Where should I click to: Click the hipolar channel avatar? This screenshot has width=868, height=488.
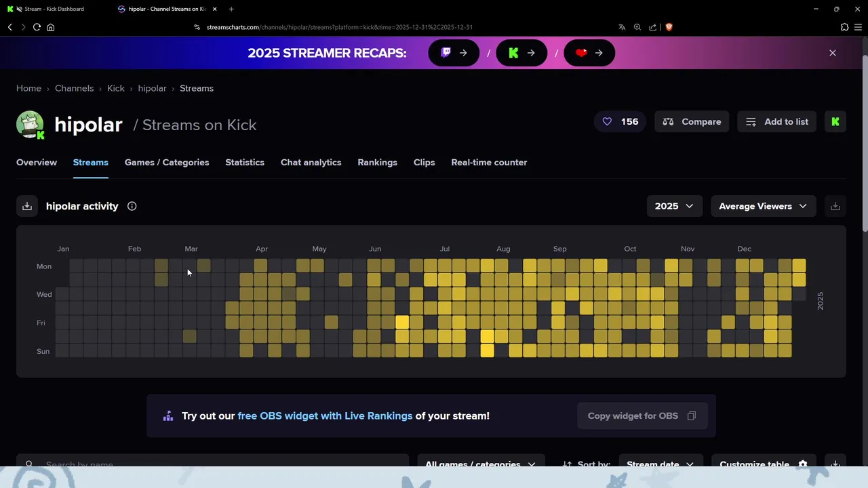[x=30, y=125]
